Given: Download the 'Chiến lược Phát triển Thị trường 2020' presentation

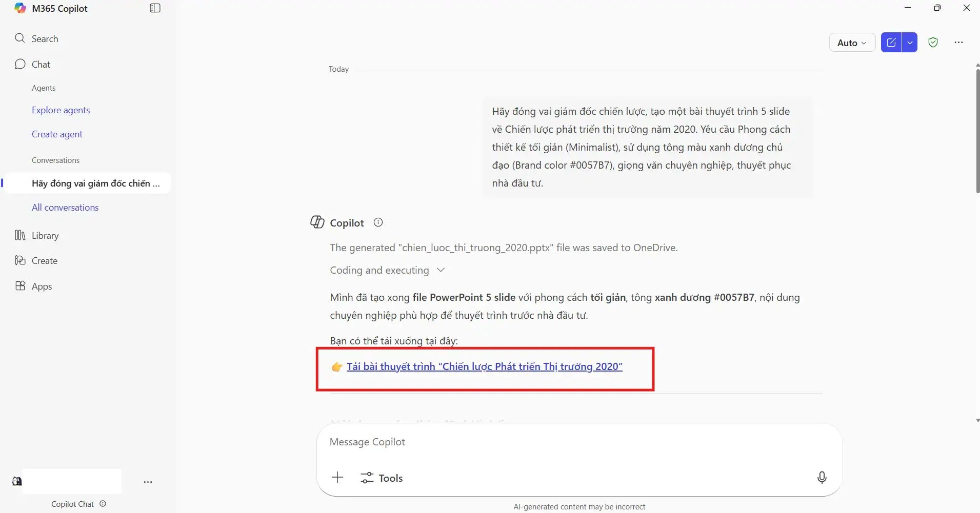Looking at the screenshot, I should click(x=484, y=366).
